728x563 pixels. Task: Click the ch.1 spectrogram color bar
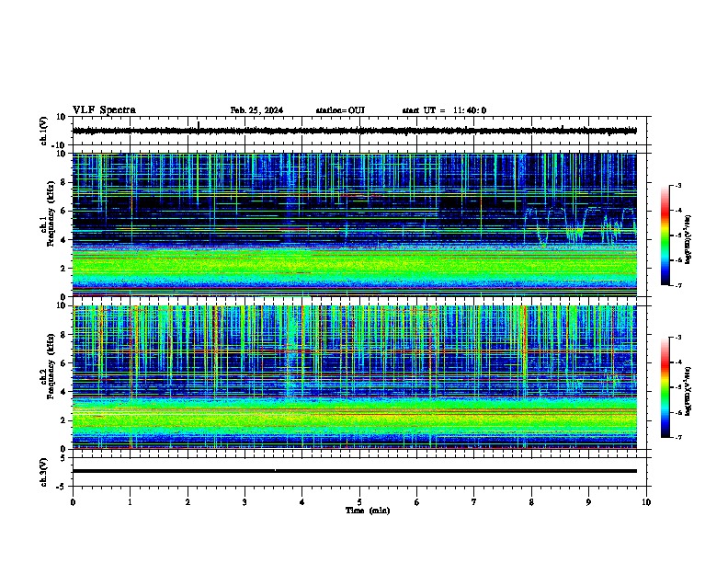[x=665, y=236]
